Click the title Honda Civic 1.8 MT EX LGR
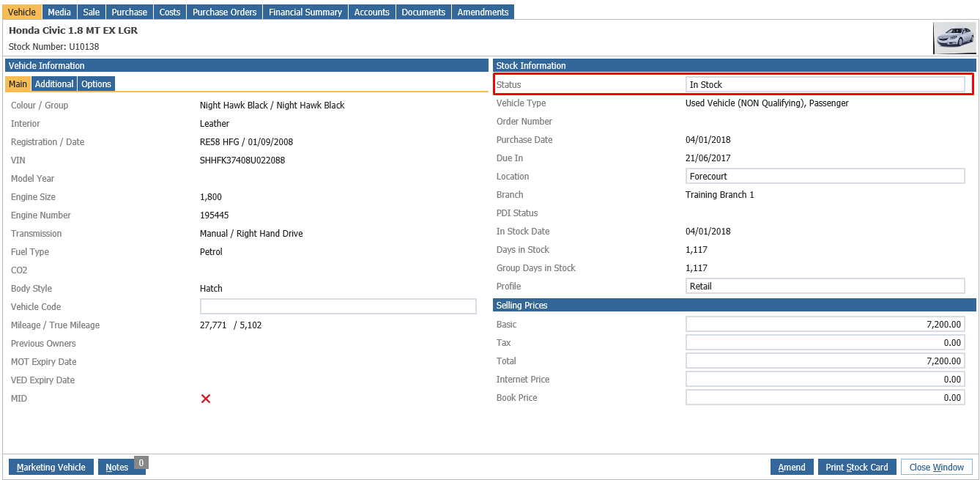 point(73,31)
